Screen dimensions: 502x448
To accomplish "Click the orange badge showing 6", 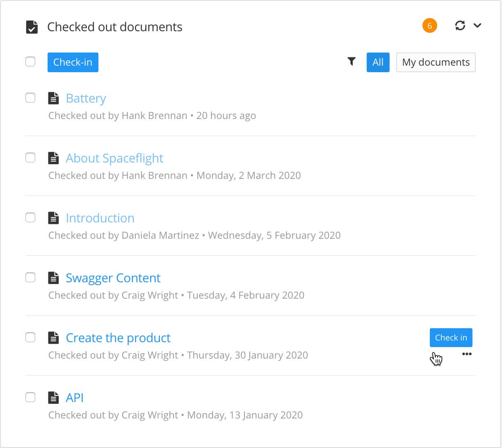I will point(429,25).
